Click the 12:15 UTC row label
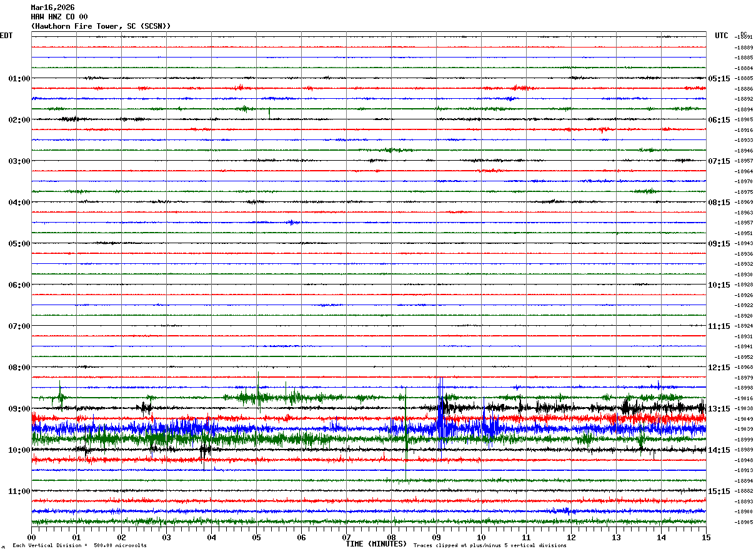The height and width of the screenshot is (554, 756). (719, 368)
